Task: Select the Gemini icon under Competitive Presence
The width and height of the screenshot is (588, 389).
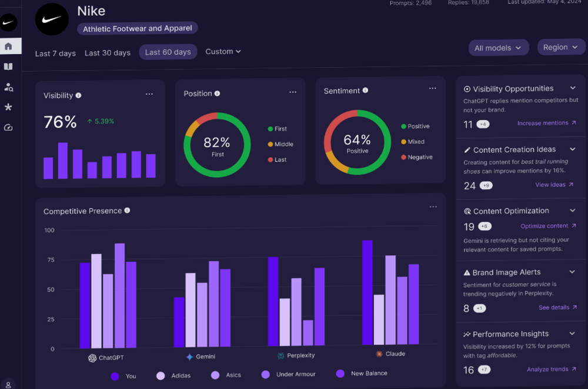Action: 189,355
